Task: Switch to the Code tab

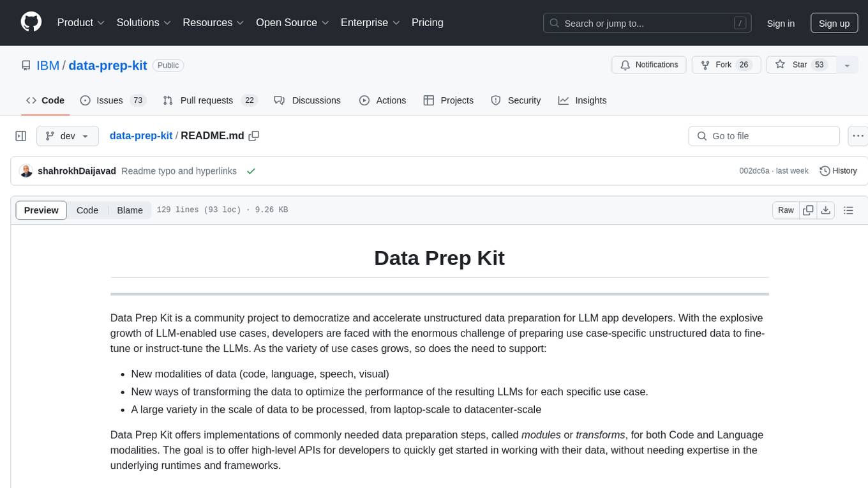Action: [45, 100]
